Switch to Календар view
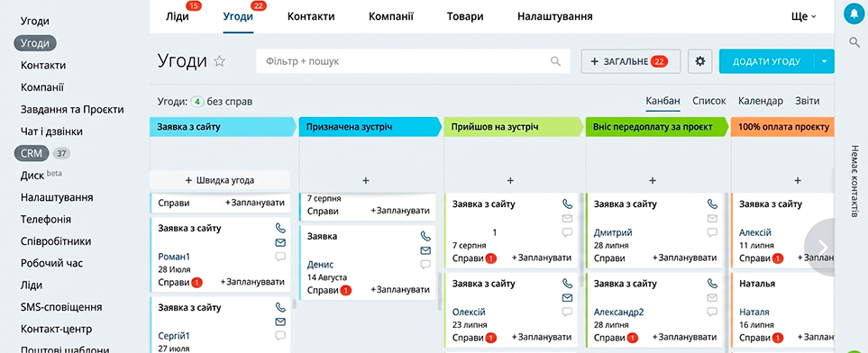868x353 pixels. (761, 101)
